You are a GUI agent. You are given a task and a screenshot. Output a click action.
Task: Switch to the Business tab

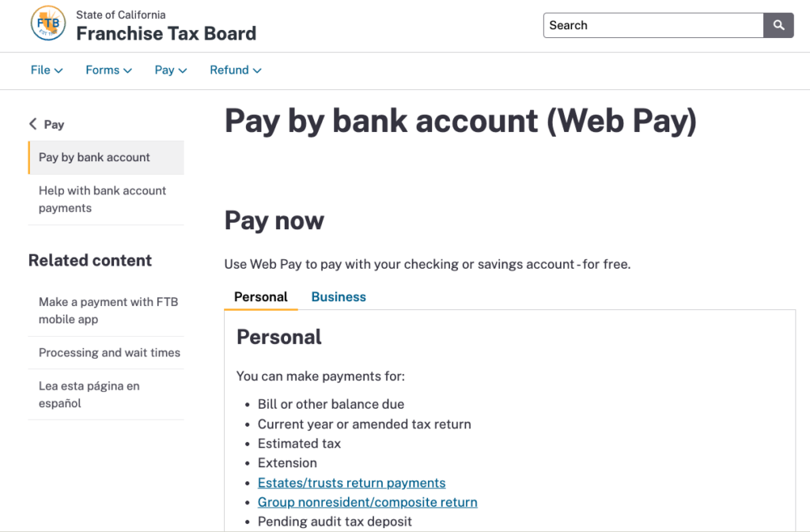point(339,297)
